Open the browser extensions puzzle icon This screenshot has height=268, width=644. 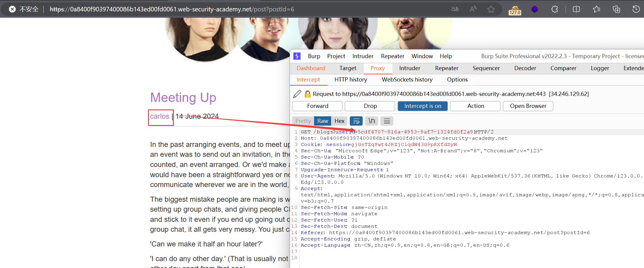pos(555,9)
